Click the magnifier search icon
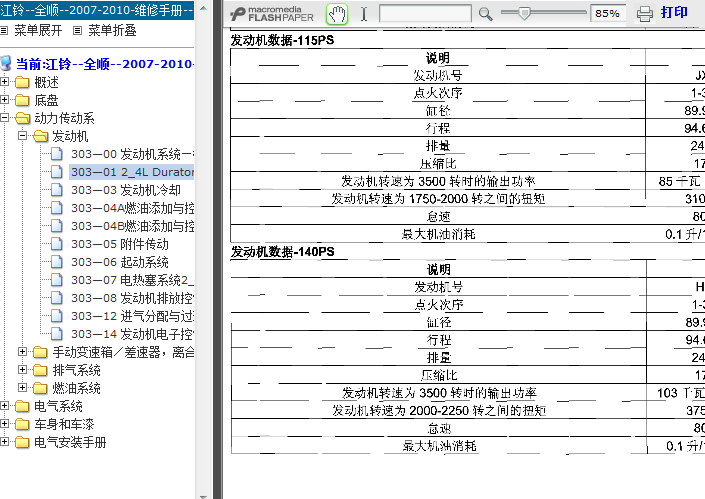Viewport: 705px width, 499px height. pos(485,14)
